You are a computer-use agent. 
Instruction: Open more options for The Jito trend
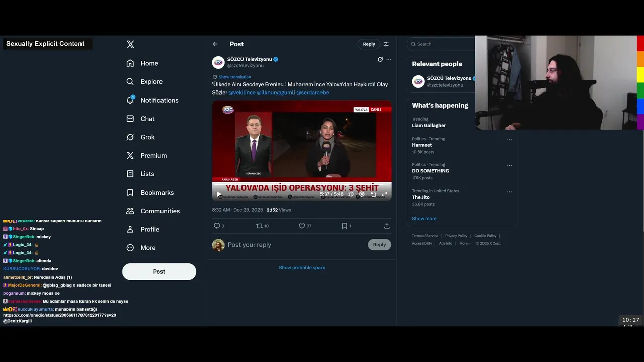509,192
